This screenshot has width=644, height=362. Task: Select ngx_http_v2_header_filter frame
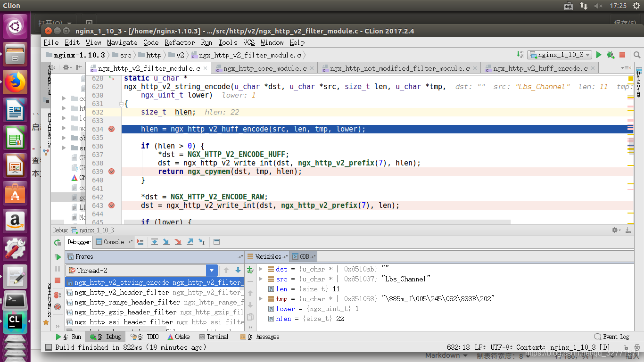[x=155, y=292]
